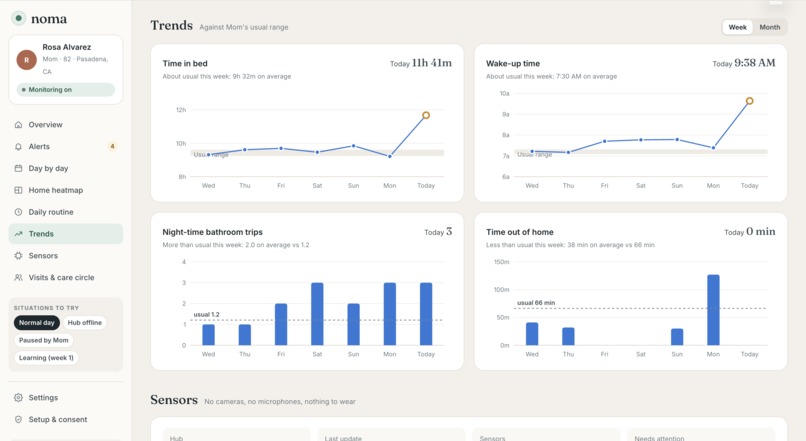Viewport: 806px width, 441px height.
Task: Open the Day by day view
Action: point(66,168)
